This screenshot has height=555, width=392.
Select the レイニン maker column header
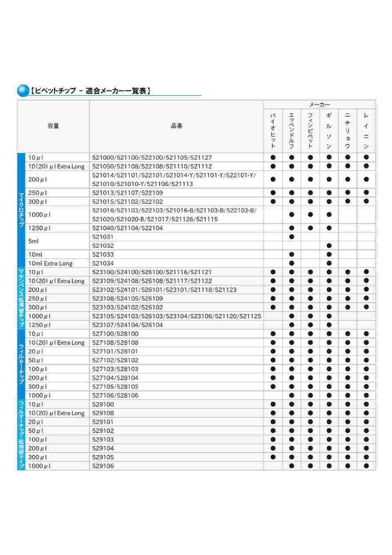pos(366,131)
